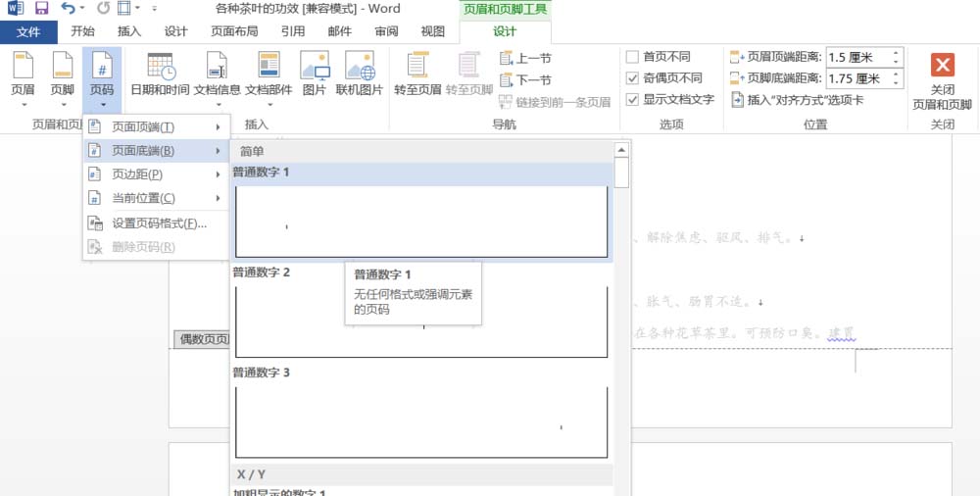Insert Alignment Tab (插入"对齐方式"选项卡)
Screen dimensions: 980x496
(798, 99)
